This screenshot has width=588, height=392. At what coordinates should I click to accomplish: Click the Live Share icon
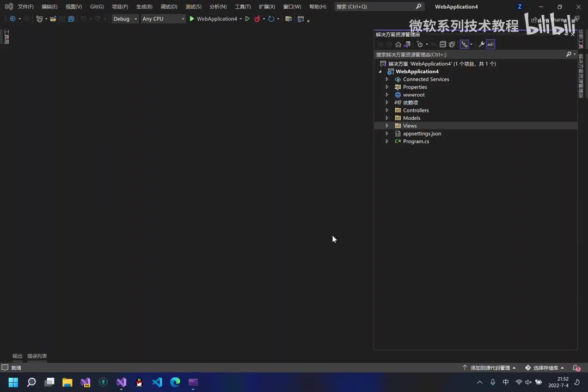coord(534,20)
